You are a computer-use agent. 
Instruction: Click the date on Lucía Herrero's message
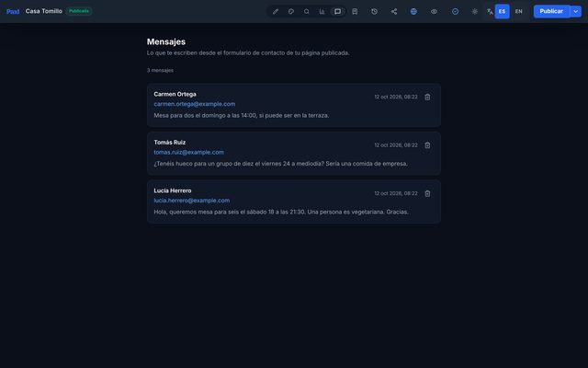[396, 193]
